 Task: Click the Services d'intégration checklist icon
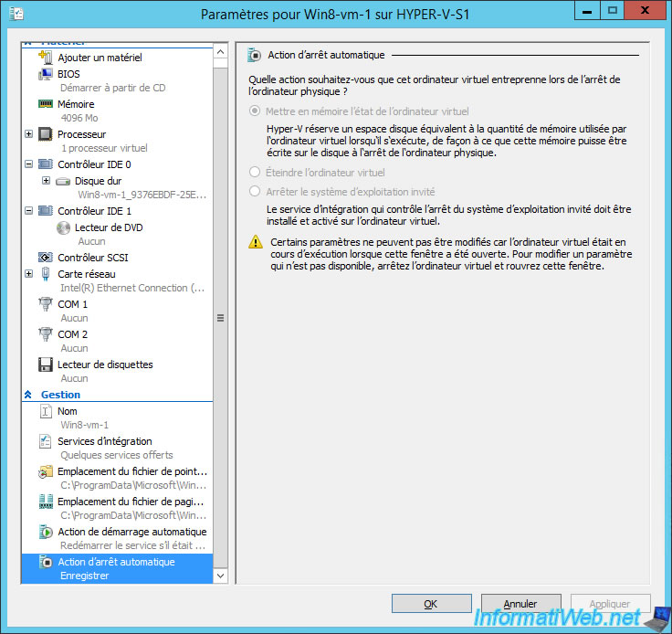[x=46, y=441]
